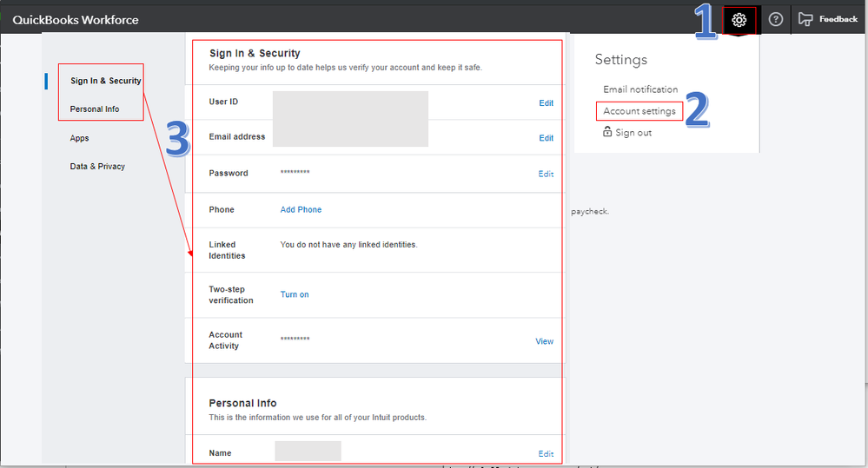Image resolution: width=868 pixels, height=468 pixels.
Task: Open Data & Privacy section
Action: [x=97, y=167]
